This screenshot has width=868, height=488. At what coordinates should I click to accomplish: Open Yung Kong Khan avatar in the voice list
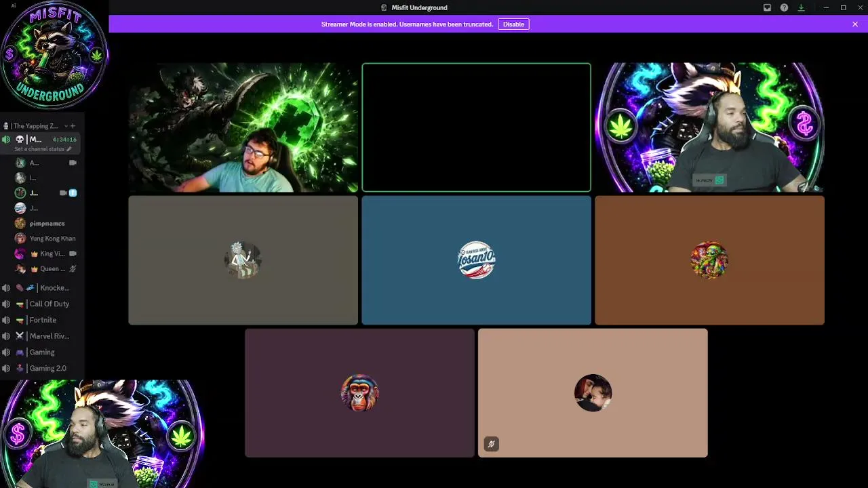[x=20, y=239]
